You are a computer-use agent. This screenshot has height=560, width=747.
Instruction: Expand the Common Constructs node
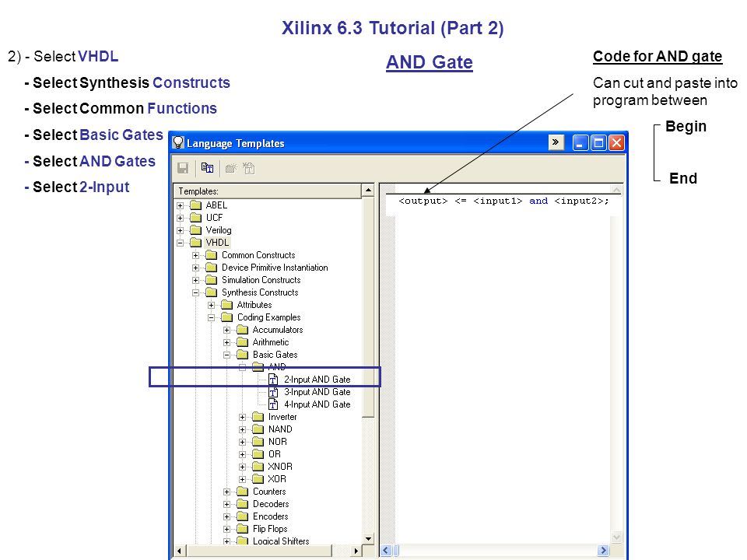tap(195, 255)
